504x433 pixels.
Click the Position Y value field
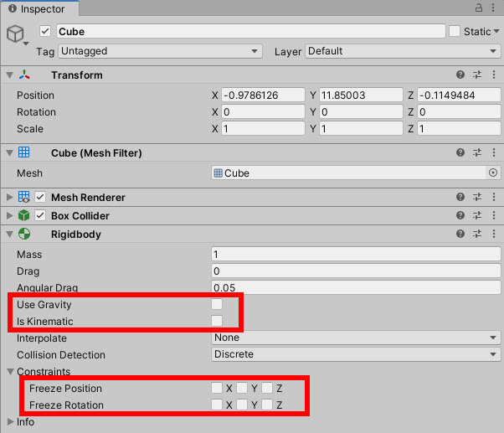click(x=361, y=95)
